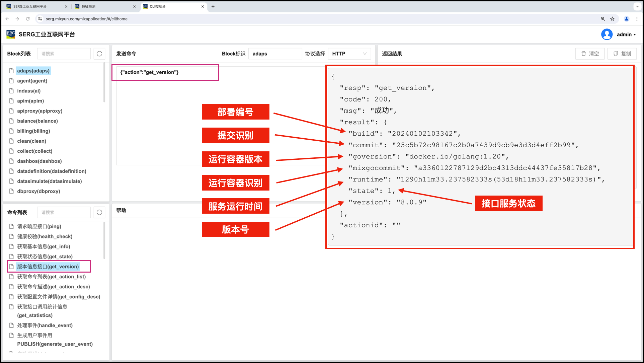The height and width of the screenshot is (363, 644).
Task: Click the SERG platform logo
Action: 11,34
